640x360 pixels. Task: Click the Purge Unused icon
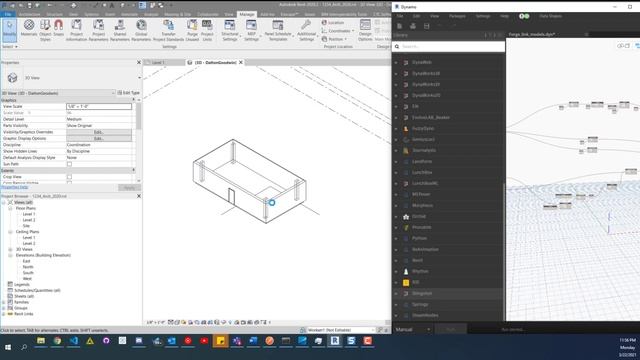pyautogui.click(x=192, y=30)
